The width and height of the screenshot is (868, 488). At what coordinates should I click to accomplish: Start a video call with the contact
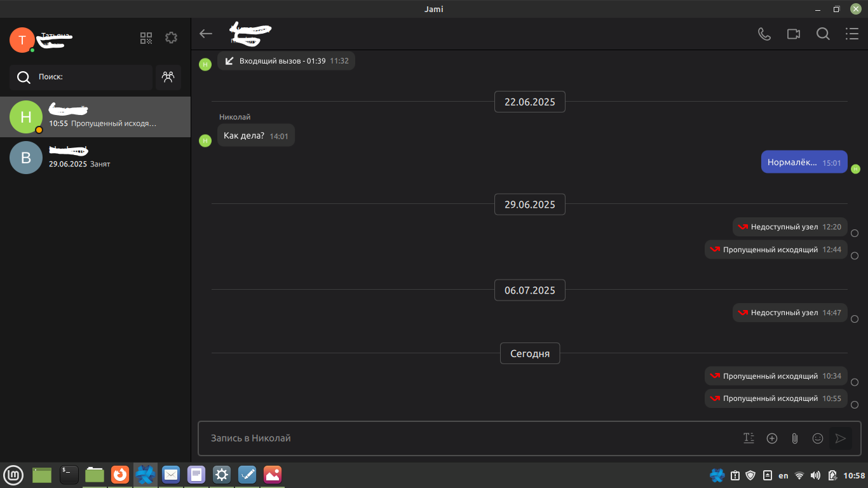(x=794, y=34)
